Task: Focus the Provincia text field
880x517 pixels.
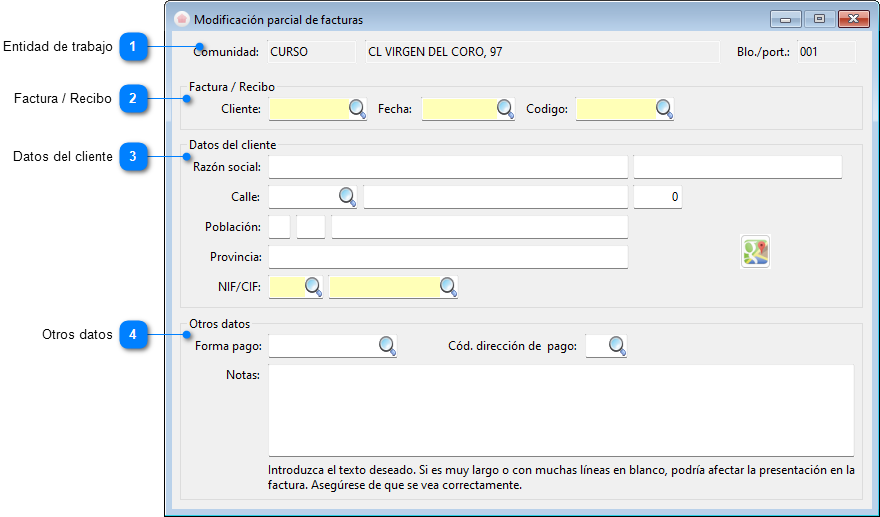Action: (x=447, y=257)
